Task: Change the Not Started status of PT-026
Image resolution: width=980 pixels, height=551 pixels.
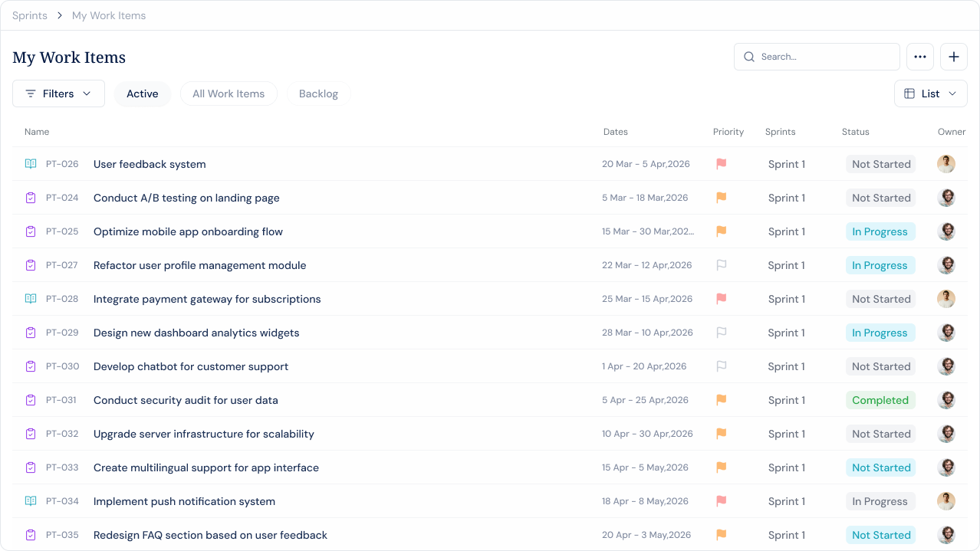Action: pos(881,164)
